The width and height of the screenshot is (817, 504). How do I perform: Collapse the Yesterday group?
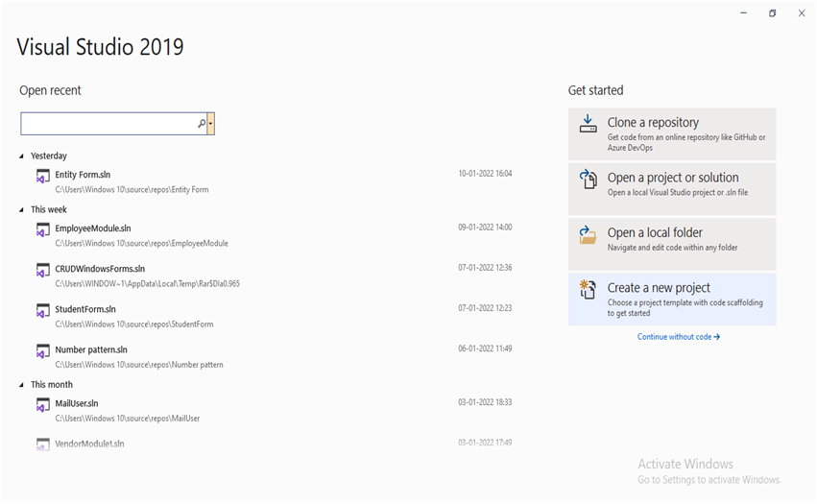tap(21, 156)
